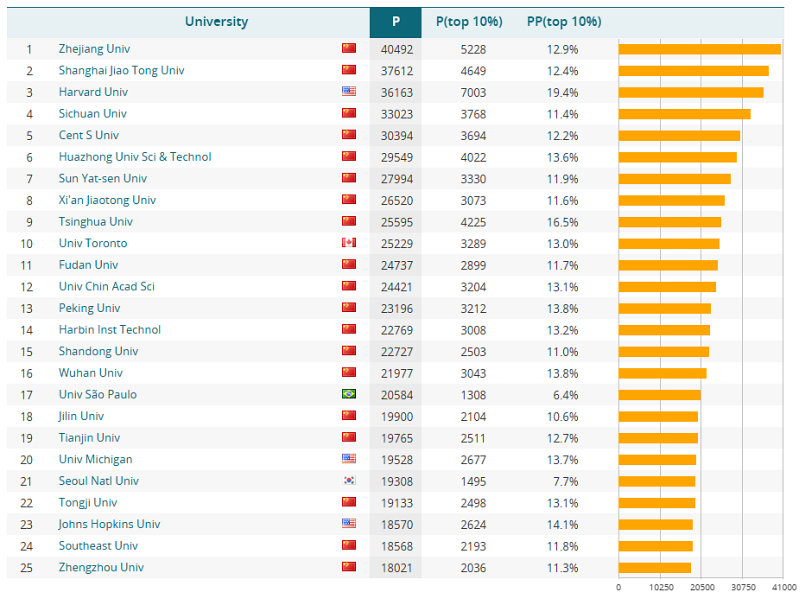This screenshot has width=800, height=605.
Task: Sort by the P column header
Action: point(395,21)
